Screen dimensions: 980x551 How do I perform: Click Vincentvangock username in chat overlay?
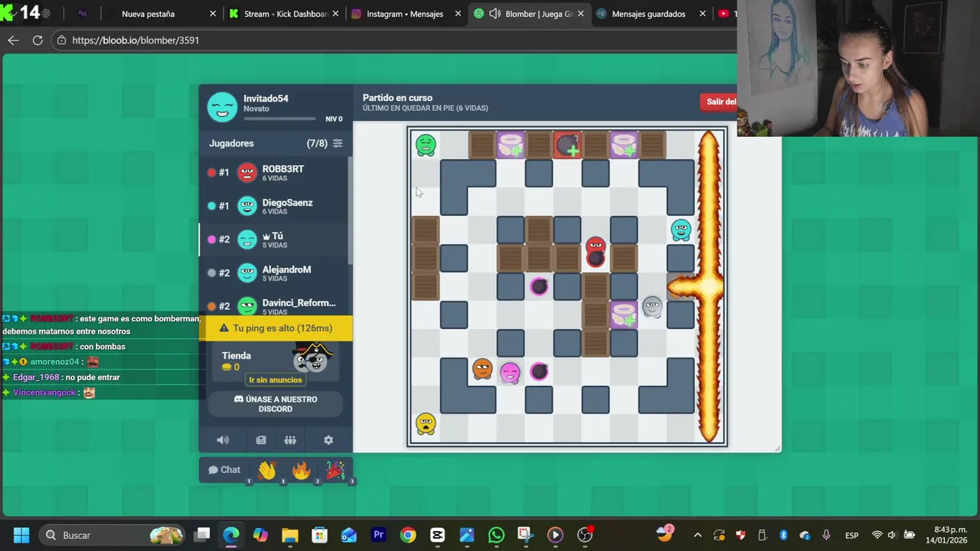point(44,393)
